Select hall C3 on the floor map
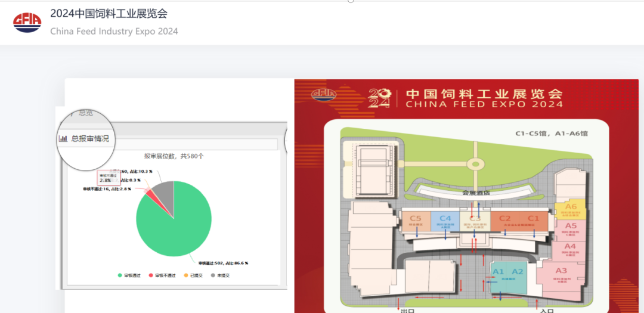The width and height of the screenshot is (644, 313). click(475, 221)
